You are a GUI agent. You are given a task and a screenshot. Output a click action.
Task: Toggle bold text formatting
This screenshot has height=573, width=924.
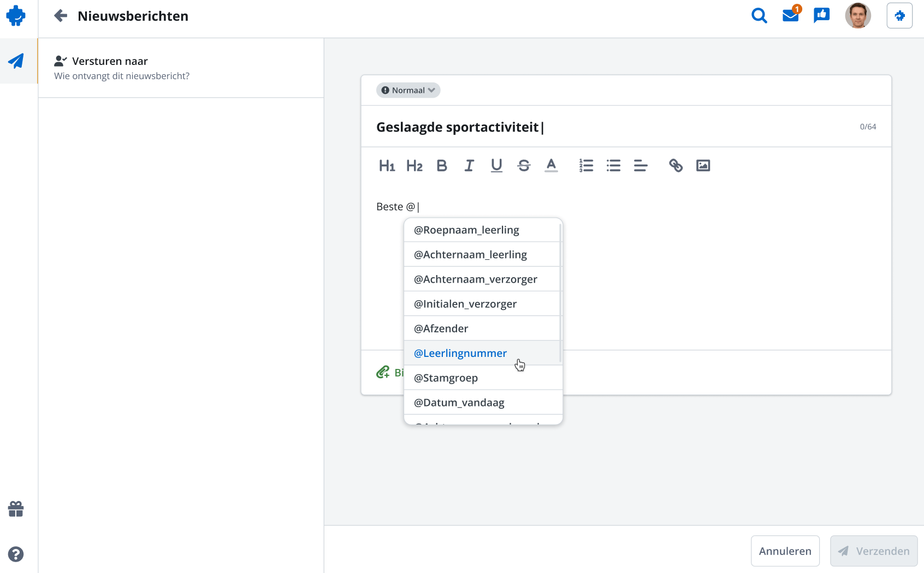[442, 165]
